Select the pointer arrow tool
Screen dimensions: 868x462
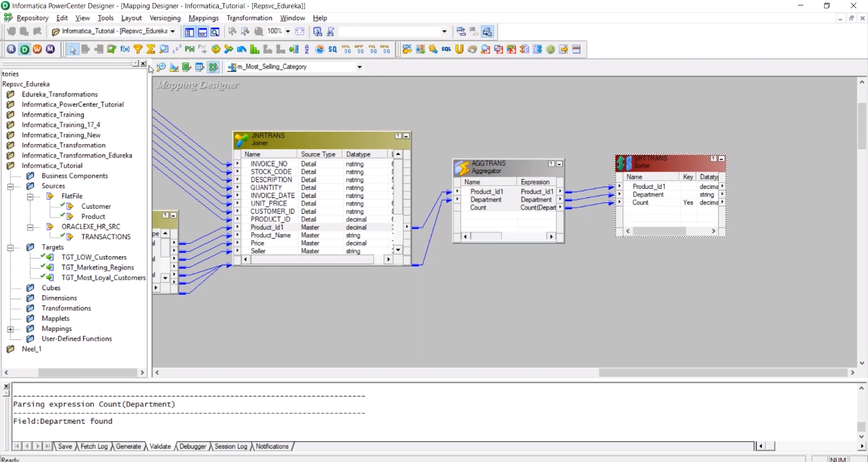click(x=73, y=49)
